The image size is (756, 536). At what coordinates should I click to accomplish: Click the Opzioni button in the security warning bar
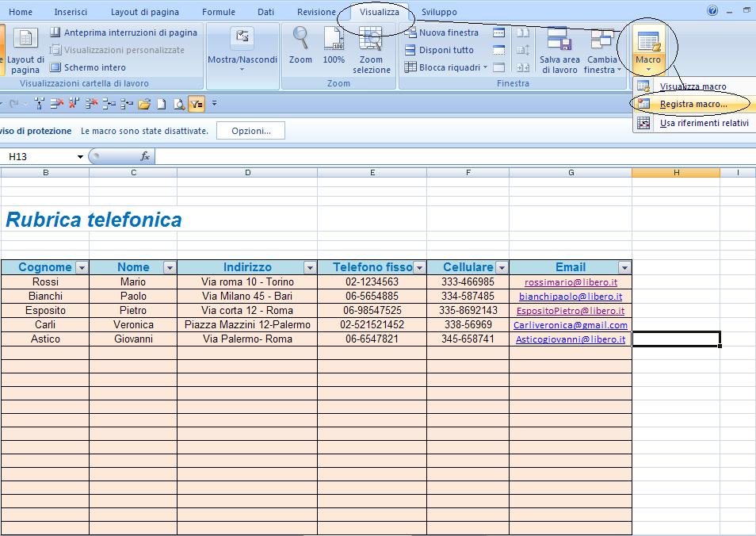tap(250, 131)
